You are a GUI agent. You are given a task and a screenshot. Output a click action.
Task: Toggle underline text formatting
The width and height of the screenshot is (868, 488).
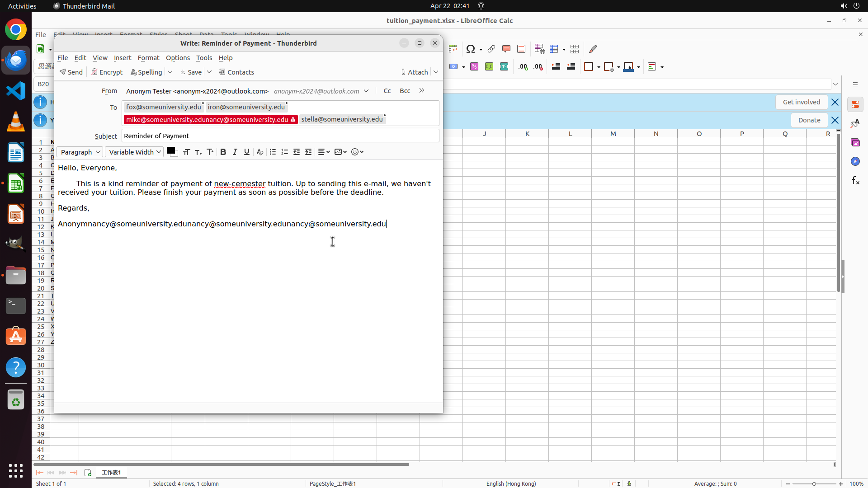pos(246,152)
